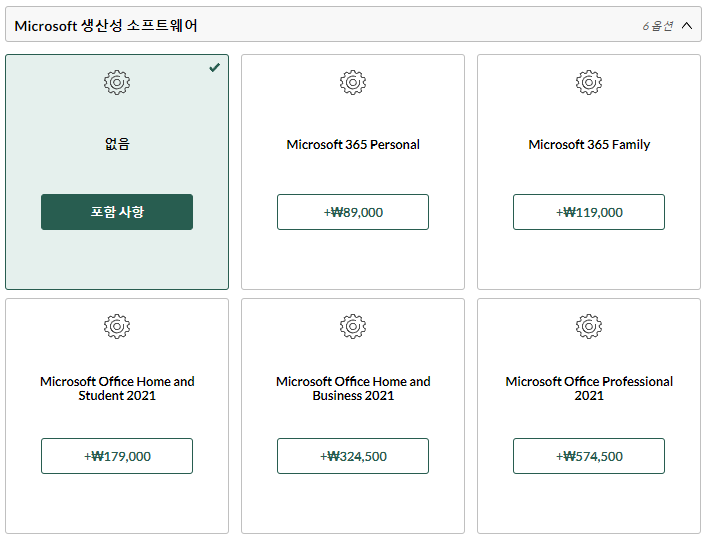The width and height of the screenshot is (708, 540).
Task: Click the gear icon above Microsoft 365 Family
Action: pyautogui.click(x=589, y=82)
